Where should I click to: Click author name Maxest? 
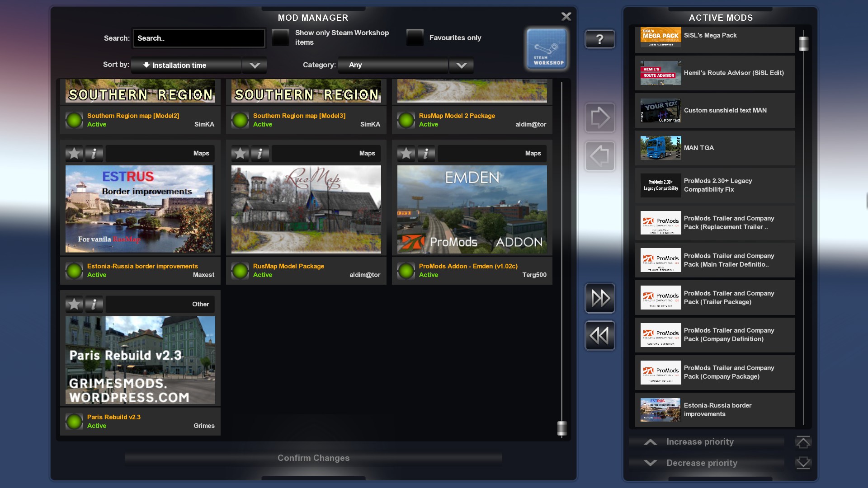pos(203,275)
